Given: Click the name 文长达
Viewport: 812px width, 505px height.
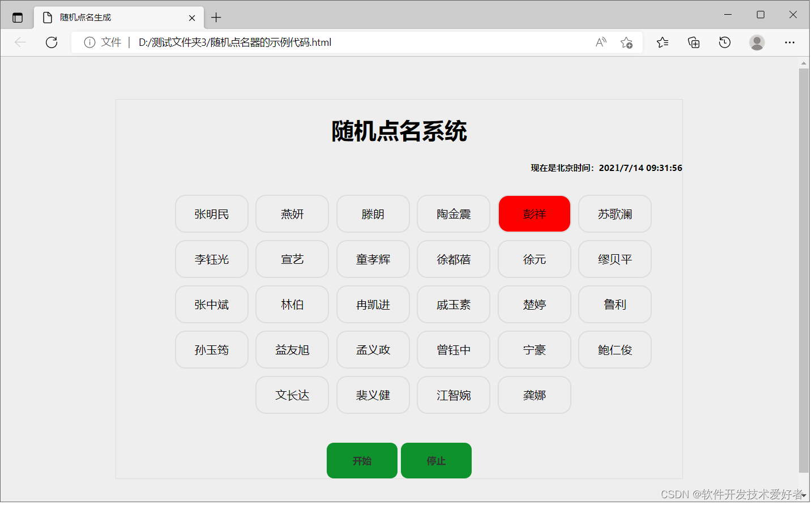Looking at the screenshot, I should [x=292, y=395].
